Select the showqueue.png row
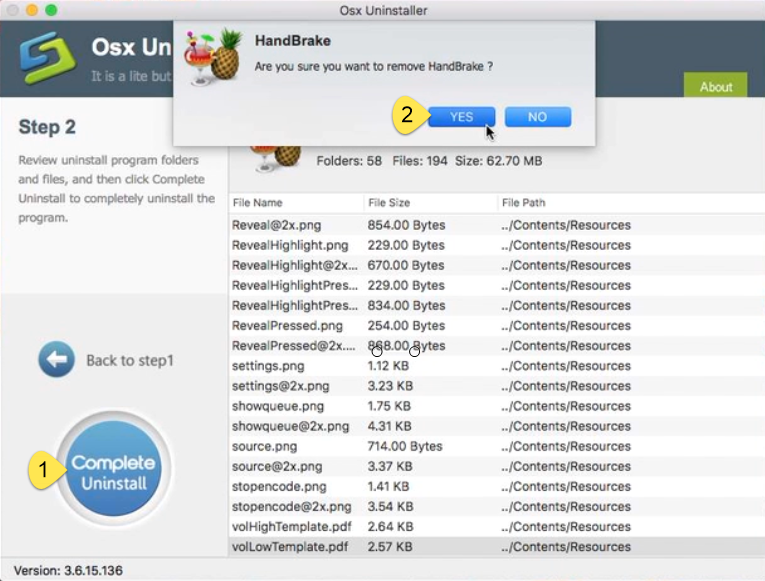765x581 pixels. coord(277,406)
